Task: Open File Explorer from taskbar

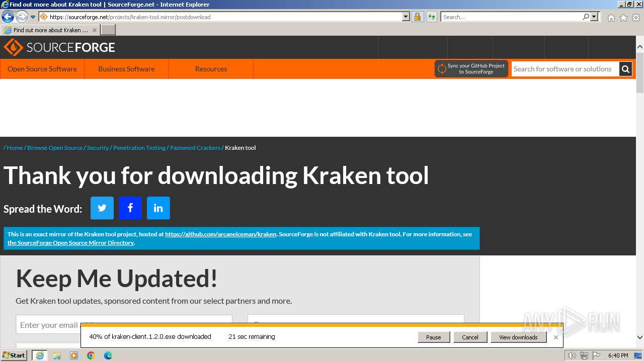Action: (57, 355)
